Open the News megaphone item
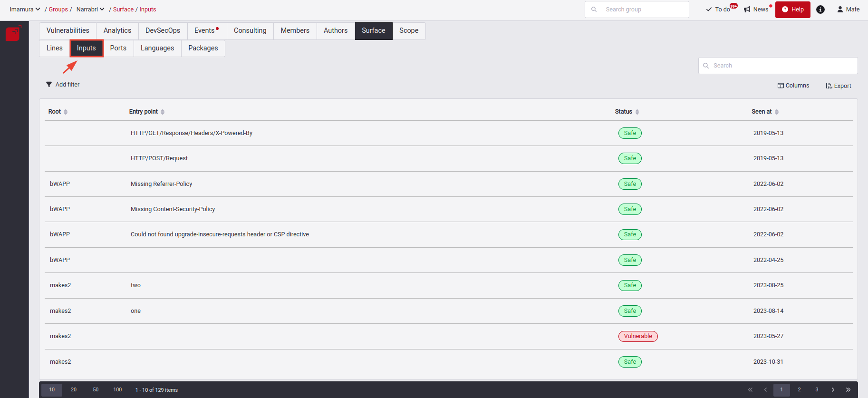 click(x=757, y=10)
